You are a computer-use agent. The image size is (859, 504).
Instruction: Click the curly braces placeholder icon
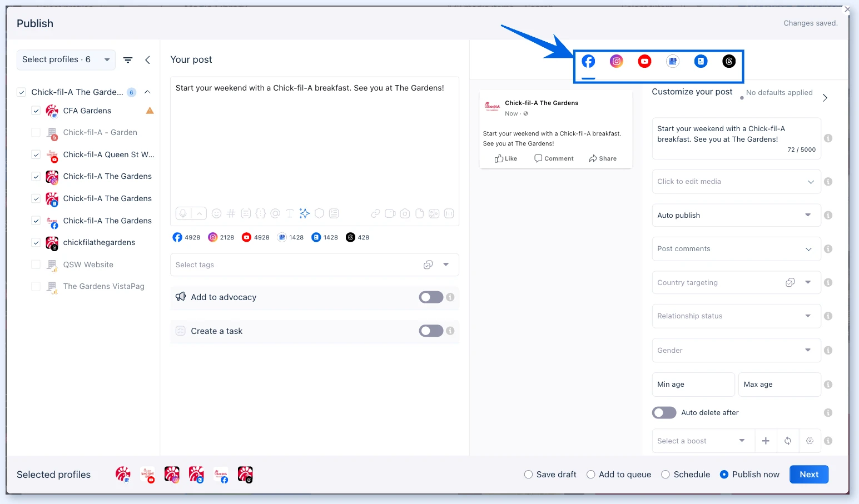pos(260,213)
